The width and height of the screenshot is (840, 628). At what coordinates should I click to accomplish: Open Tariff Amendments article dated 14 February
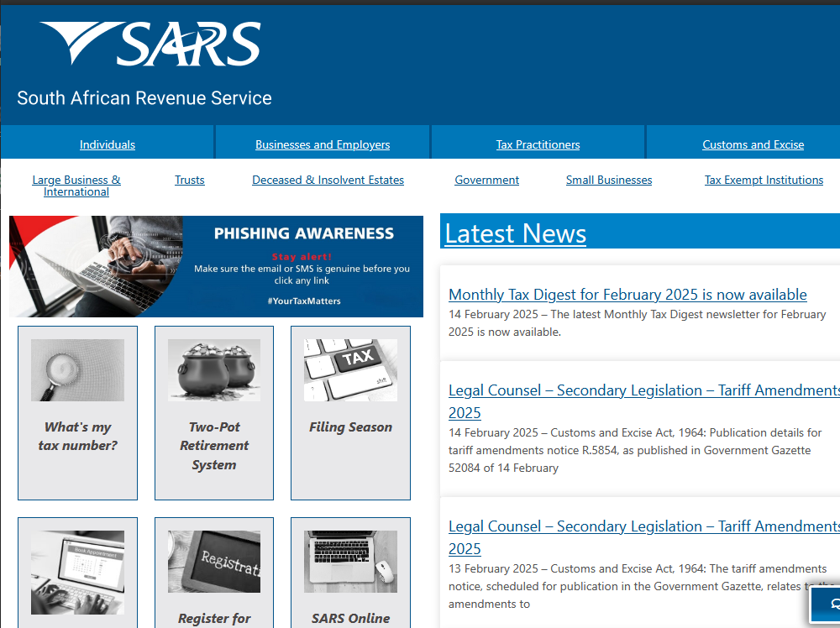[x=644, y=401]
